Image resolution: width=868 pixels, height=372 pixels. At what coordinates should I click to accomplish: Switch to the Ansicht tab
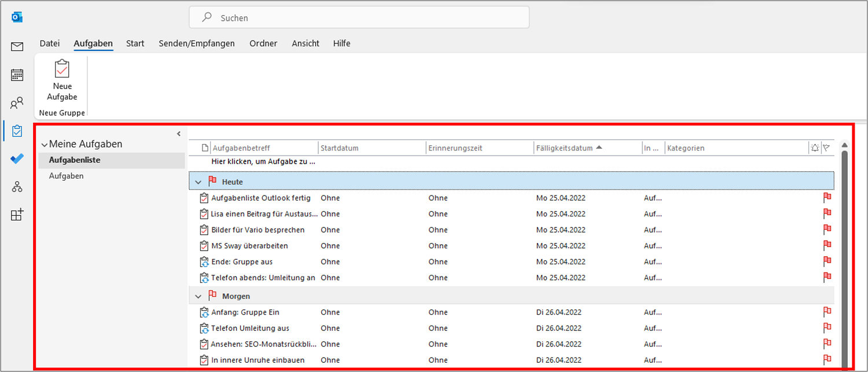(306, 43)
